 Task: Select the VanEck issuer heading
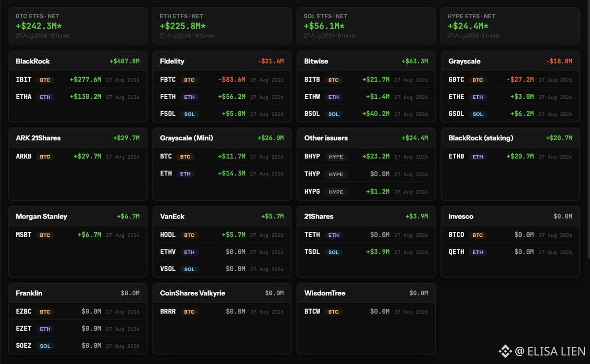[x=172, y=217]
